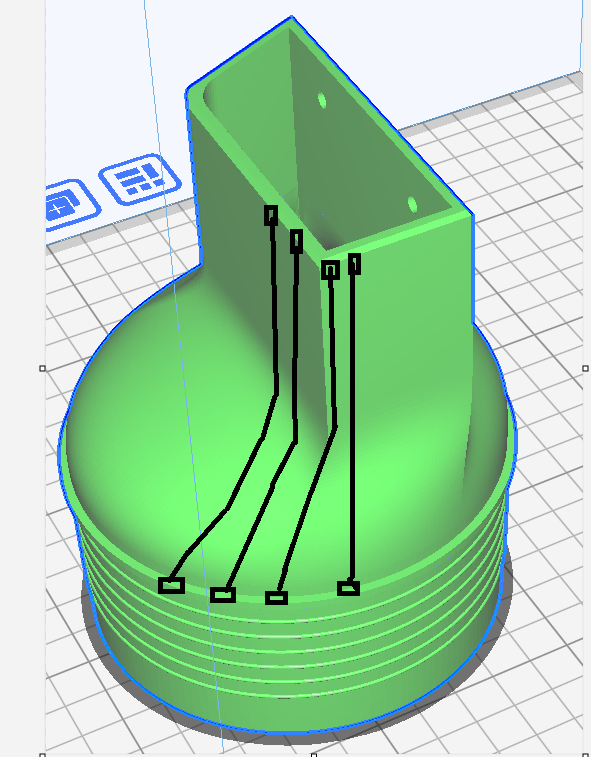This screenshot has width=591, height=757.
Task: Select the second black marker box on the thread
Action: 223,595
